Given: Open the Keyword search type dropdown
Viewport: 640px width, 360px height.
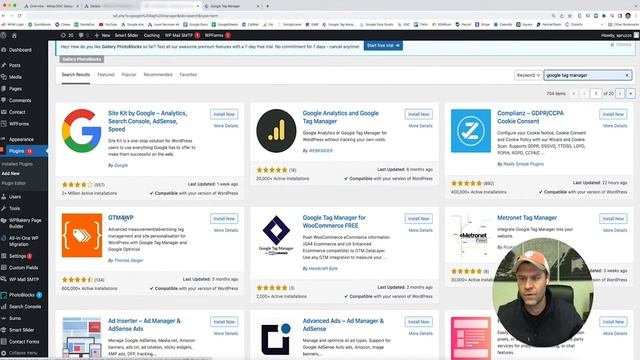Looking at the screenshot, I should (528, 75).
